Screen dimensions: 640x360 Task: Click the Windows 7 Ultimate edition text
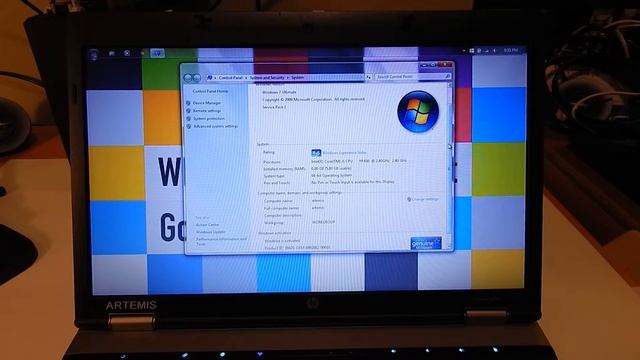point(279,92)
